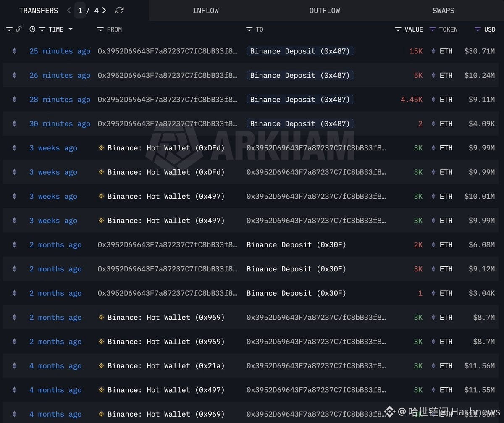The height and width of the screenshot is (423, 504).
Task: Switch to the OUTFLOW tab
Action: tap(325, 11)
